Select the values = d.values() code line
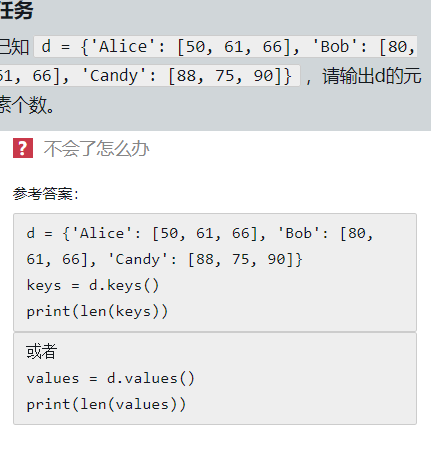431x466 pixels. (110, 379)
